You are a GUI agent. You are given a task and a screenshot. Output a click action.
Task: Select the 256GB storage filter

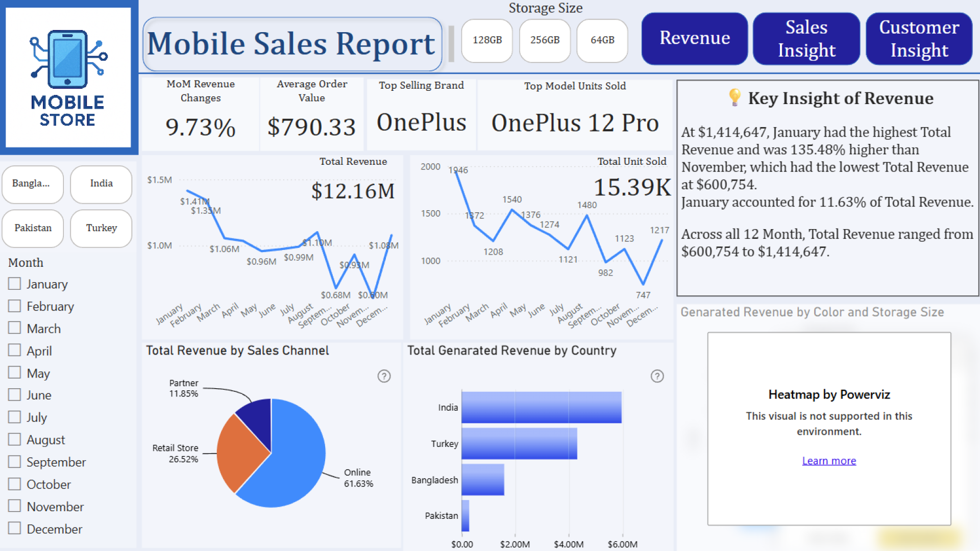545,40
